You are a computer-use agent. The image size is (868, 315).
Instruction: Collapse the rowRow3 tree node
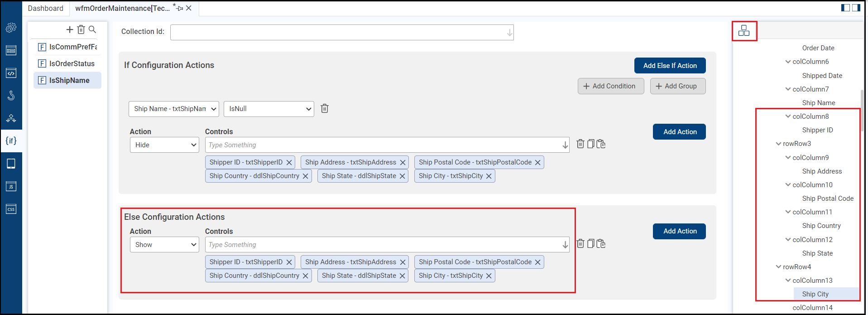pos(778,144)
